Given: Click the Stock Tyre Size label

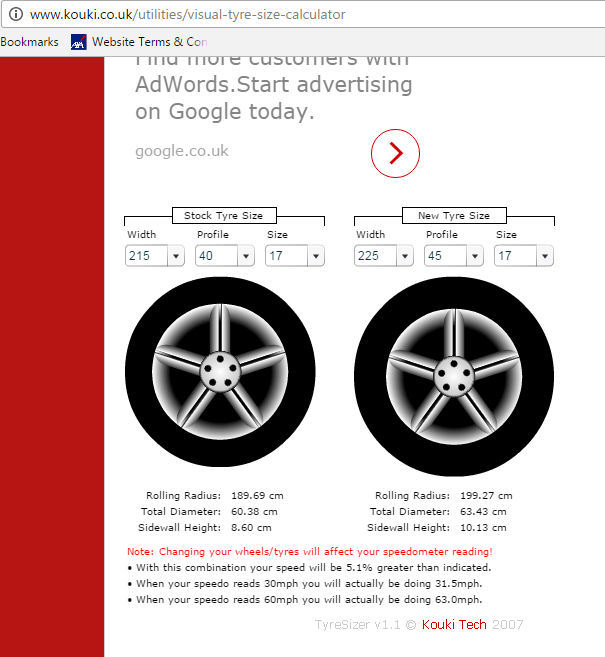Looking at the screenshot, I should coord(224,215).
